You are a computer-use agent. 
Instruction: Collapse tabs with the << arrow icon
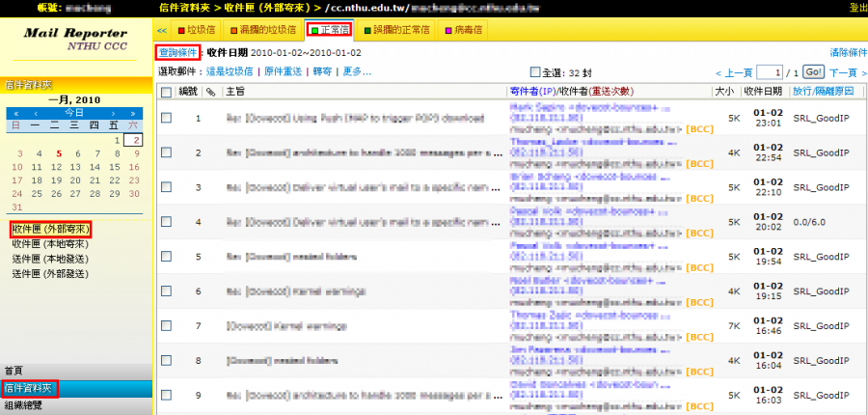tap(162, 30)
